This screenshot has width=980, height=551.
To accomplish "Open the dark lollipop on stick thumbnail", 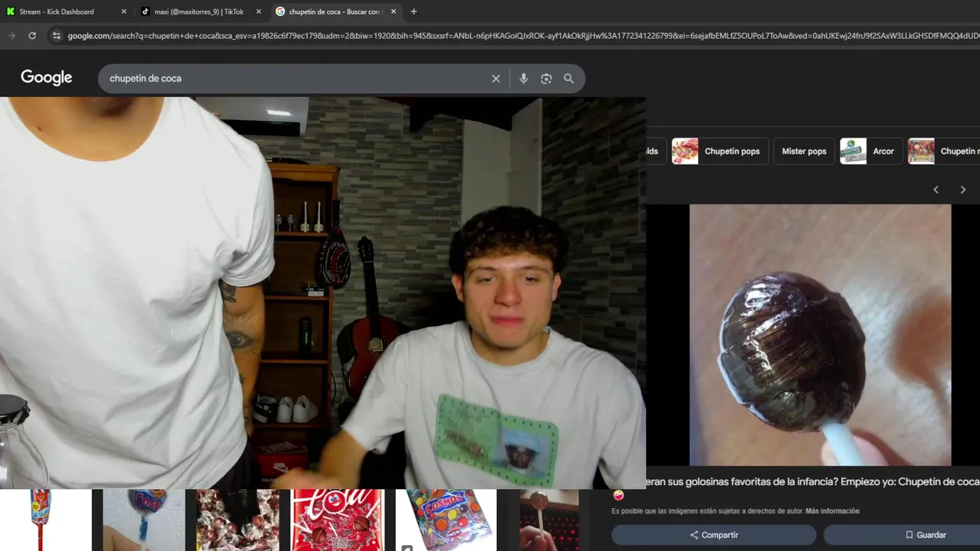I will [x=549, y=520].
